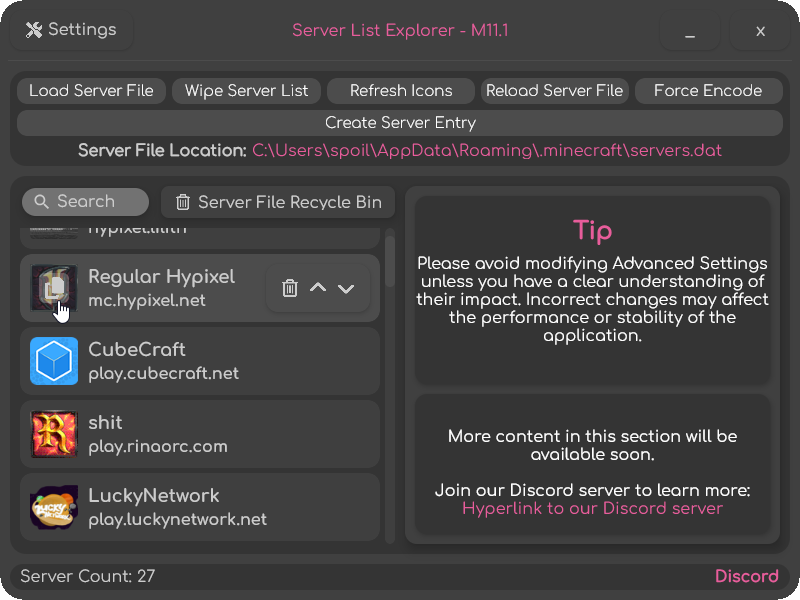The height and width of the screenshot is (600, 800).
Task: Click play.luckynetwork.net address
Action: (178, 519)
